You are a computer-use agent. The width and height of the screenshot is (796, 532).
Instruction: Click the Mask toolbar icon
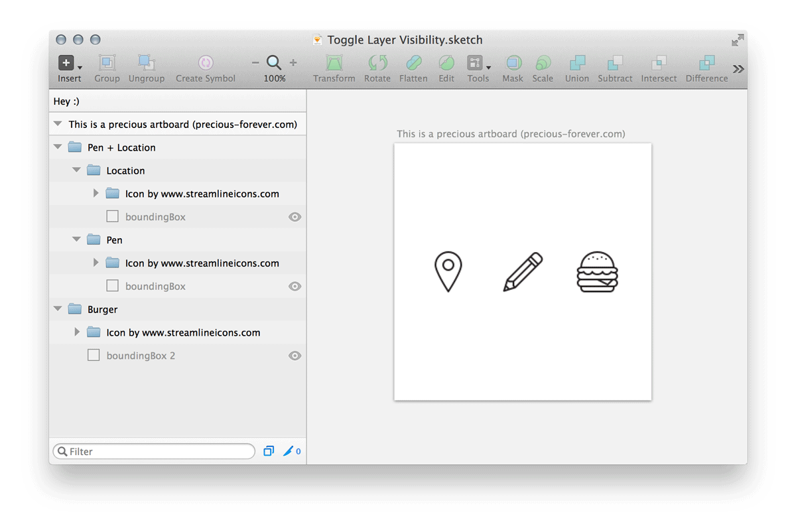pos(513,63)
